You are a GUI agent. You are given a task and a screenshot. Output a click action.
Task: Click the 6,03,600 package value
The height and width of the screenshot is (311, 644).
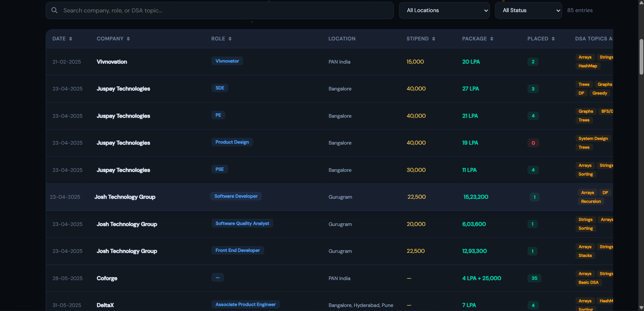pos(474,224)
